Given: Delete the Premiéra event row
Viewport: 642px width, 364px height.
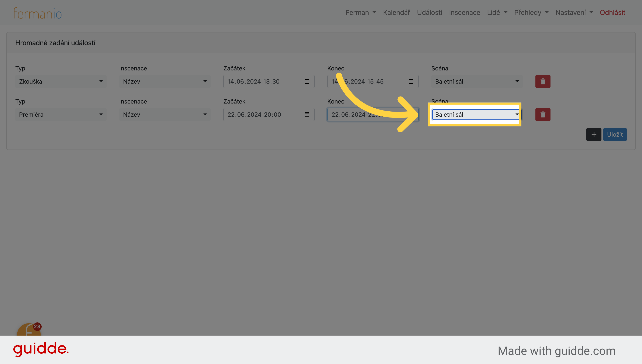Looking at the screenshot, I should coord(543,115).
